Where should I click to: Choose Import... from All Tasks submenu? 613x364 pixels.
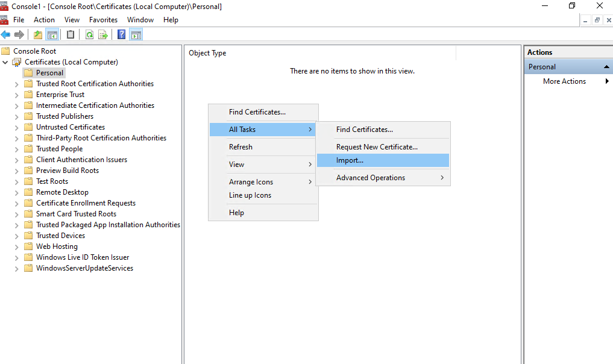click(x=383, y=160)
